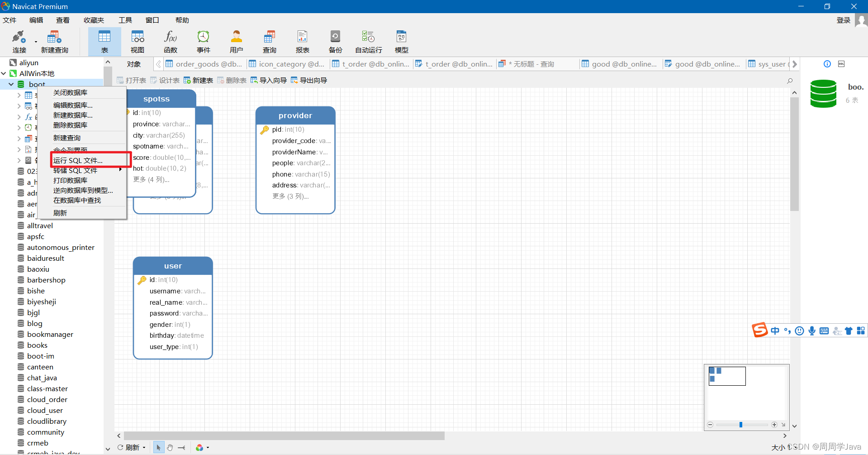This screenshot has height=455, width=868.
Task: Click 新建表 button
Action: click(x=198, y=81)
